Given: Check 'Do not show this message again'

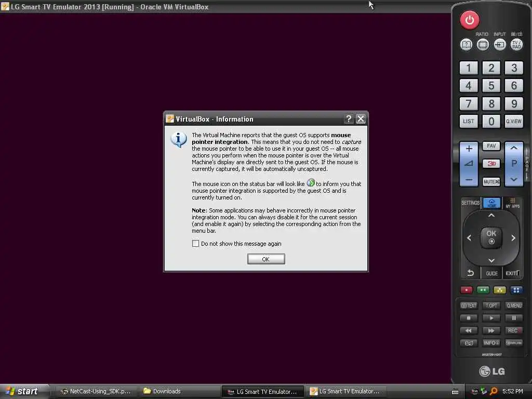Looking at the screenshot, I should tap(195, 244).
